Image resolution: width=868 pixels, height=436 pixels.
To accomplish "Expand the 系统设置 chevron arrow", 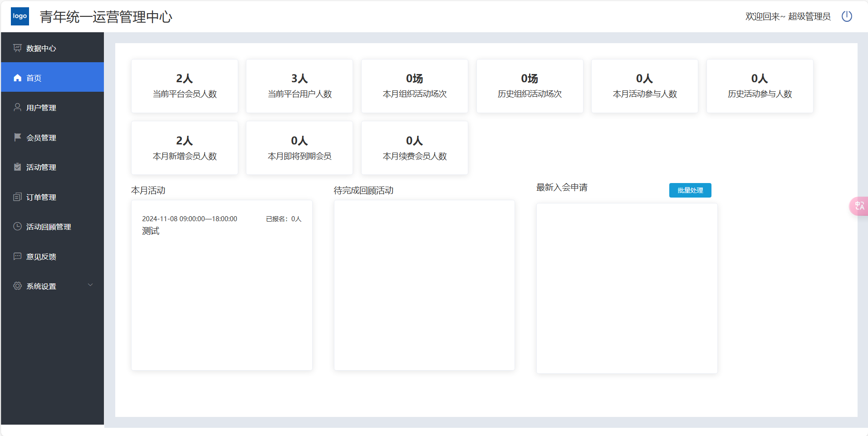I will click(90, 285).
